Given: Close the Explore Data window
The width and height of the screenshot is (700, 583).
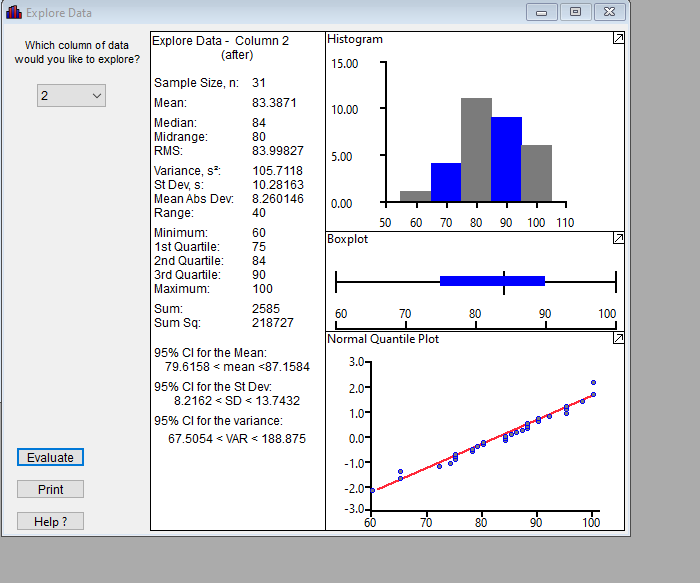Looking at the screenshot, I should [x=609, y=12].
